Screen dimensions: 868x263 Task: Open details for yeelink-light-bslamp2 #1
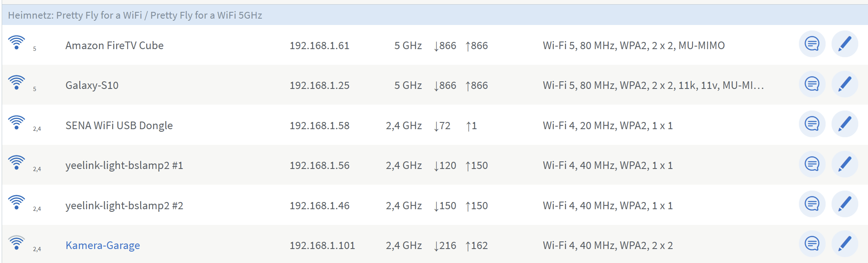pos(812,164)
